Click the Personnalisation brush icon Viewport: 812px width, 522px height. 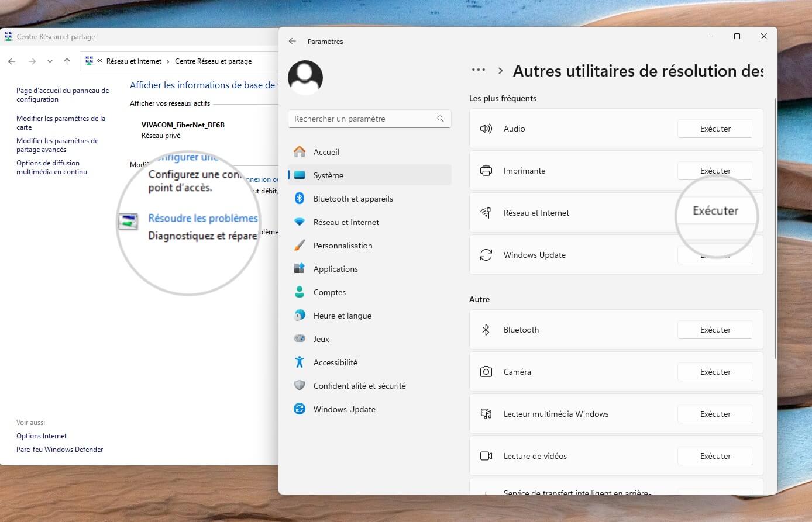coord(300,246)
